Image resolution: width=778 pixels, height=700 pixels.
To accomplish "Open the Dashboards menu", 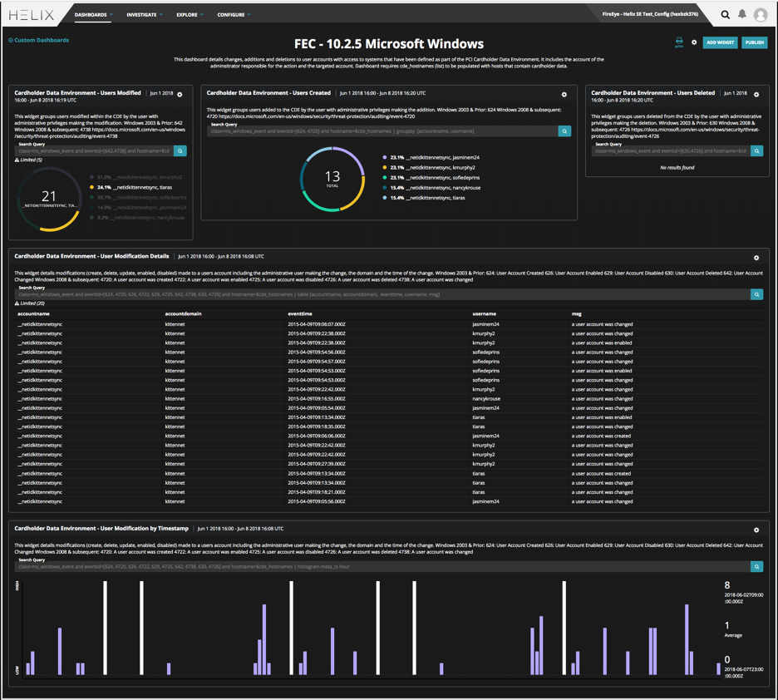I will click(93, 15).
